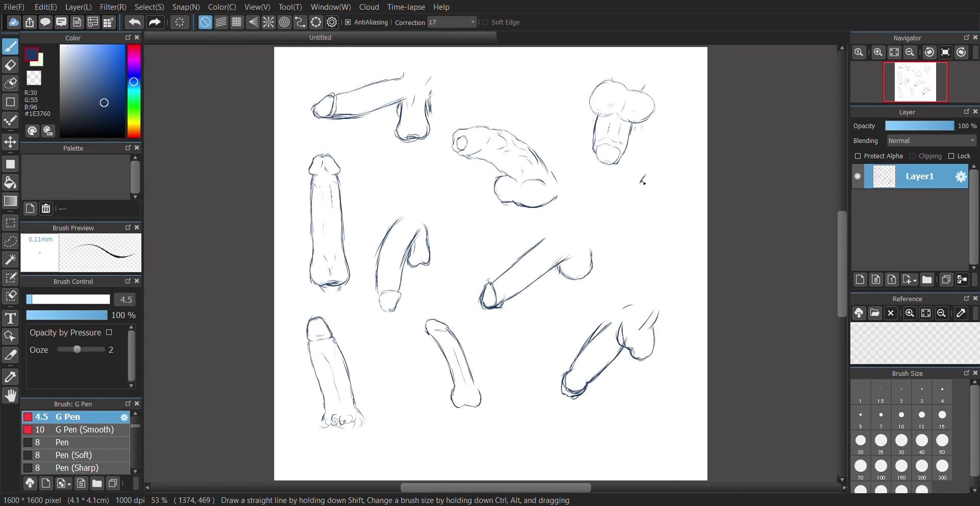Select the Eraser tool
This screenshot has height=506, width=980.
click(10, 65)
